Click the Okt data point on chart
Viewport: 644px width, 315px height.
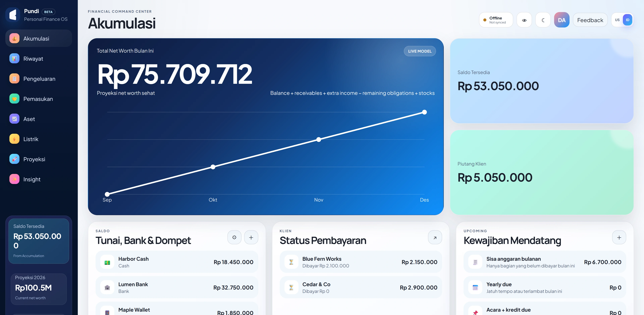213,167
